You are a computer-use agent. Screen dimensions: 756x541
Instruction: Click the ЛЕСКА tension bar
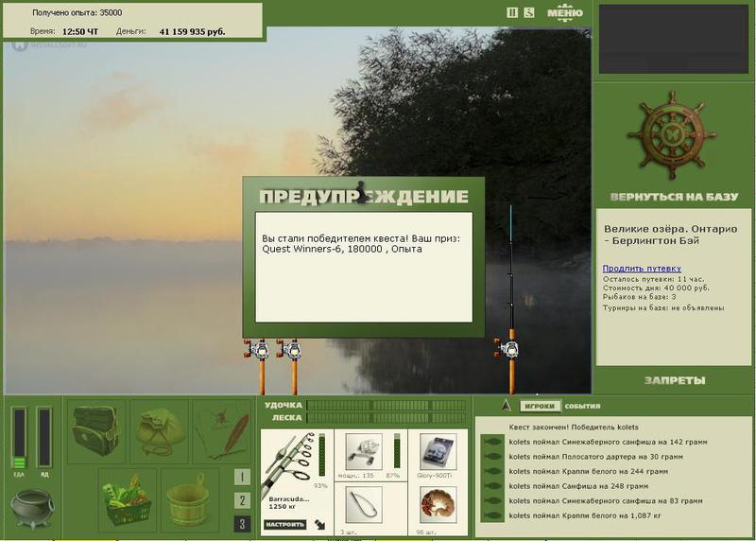387,417
